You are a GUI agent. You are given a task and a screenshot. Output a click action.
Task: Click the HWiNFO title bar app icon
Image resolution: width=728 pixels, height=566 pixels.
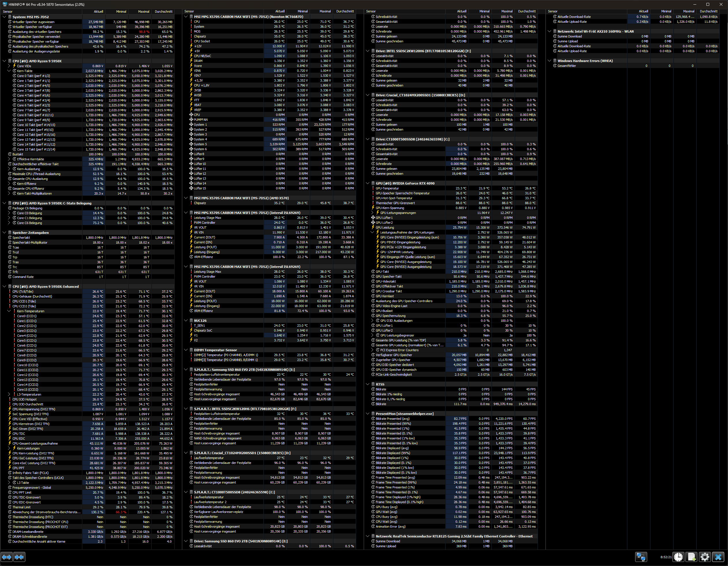[x=4, y=4]
